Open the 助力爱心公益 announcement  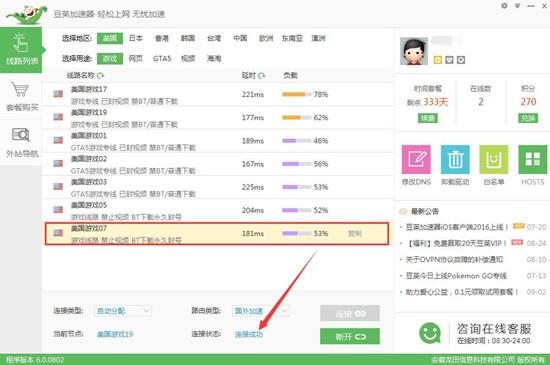click(x=462, y=292)
